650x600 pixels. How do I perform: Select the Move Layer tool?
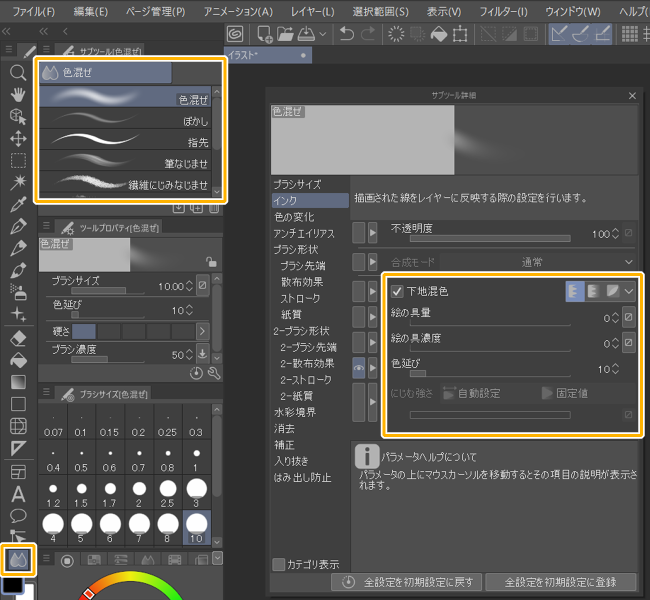point(18,138)
